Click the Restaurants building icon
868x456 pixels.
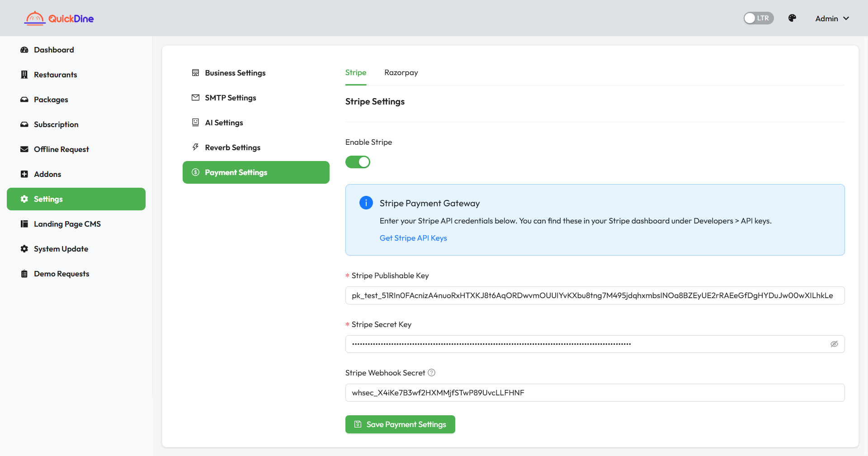24,75
